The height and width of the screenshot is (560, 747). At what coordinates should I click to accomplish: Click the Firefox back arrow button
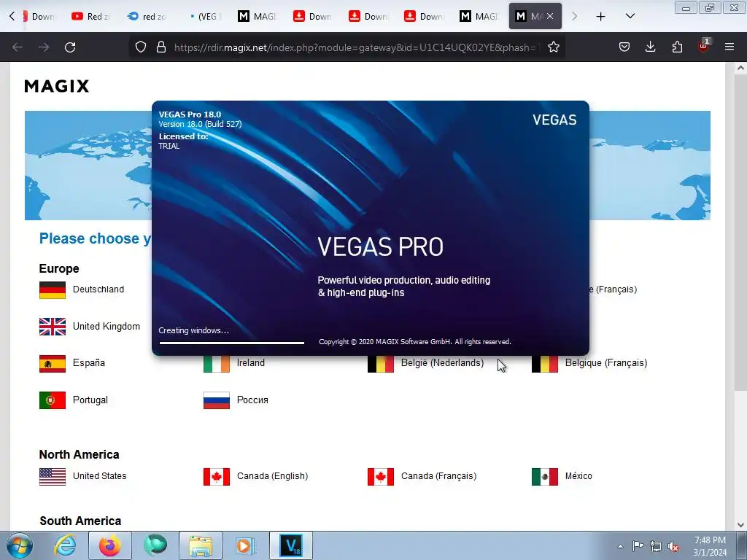pyautogui.click(x=18, y=47)
